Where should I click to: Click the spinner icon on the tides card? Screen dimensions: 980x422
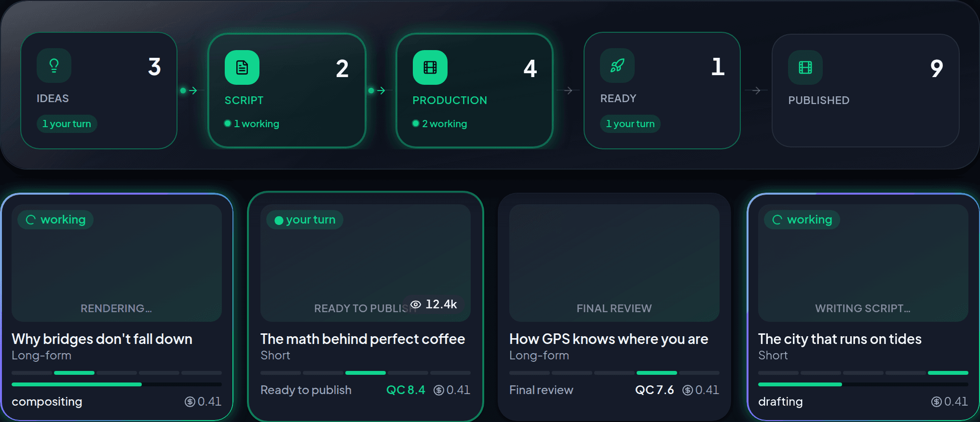(777, 220)
